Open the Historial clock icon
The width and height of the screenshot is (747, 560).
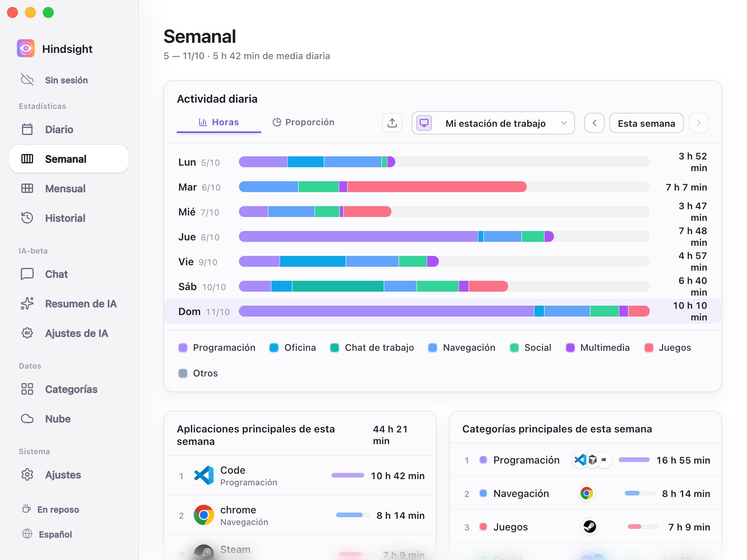pyautogui.click(x=27, y=218)
